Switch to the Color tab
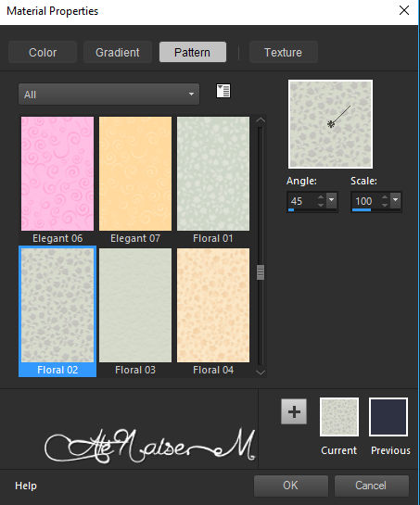Screen dimensions: 420x505 point(43,52)
